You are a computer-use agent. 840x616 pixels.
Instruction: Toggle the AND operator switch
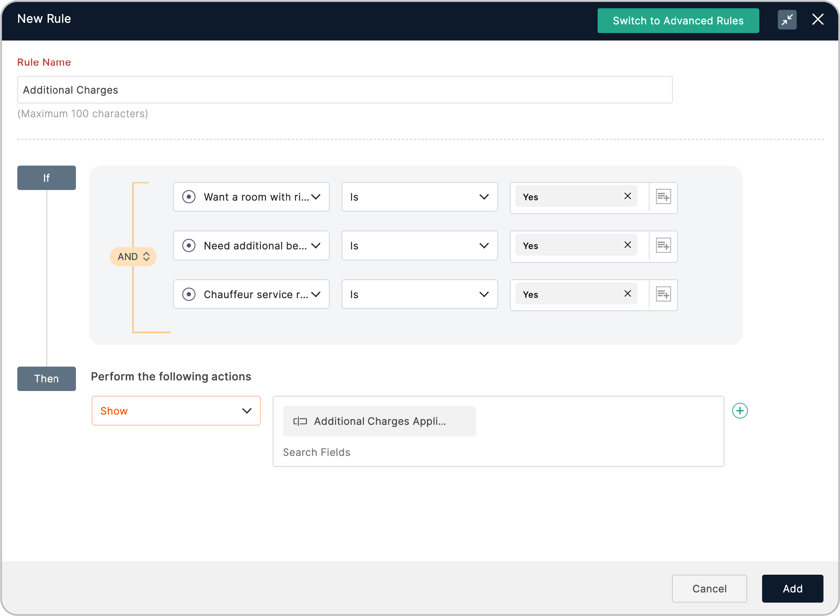[133, 256]
